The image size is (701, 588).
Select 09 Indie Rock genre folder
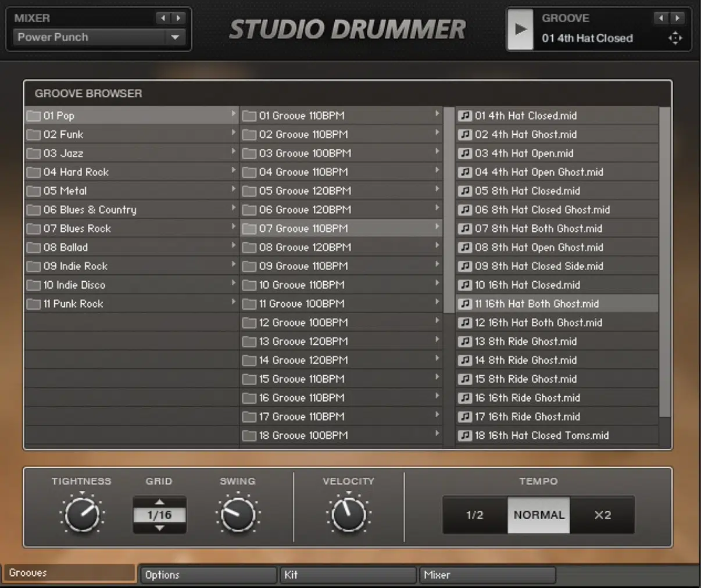[x=132, y=266]
